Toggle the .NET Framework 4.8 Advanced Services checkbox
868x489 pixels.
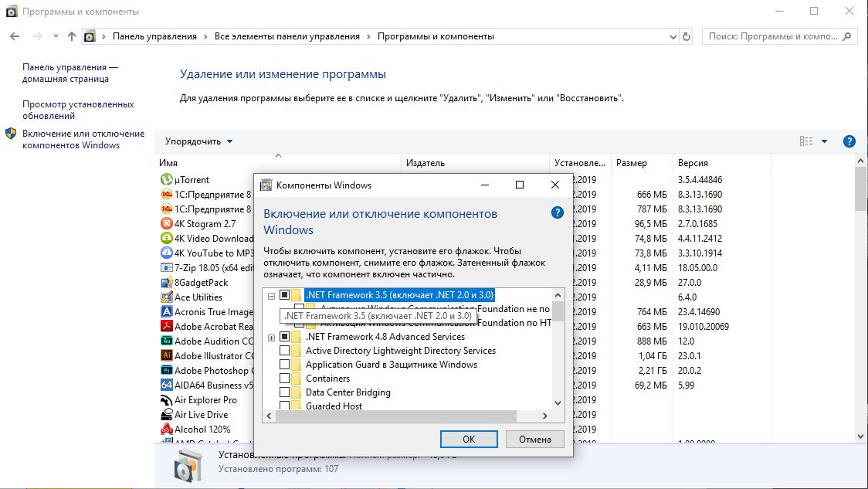click(x=284, y=336)
